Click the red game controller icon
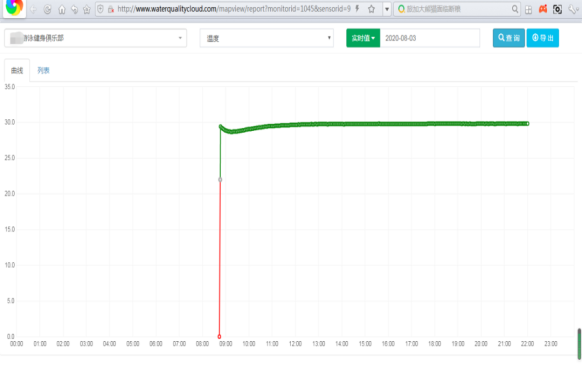The width and height of the screenshot is (583, 371). (x=543, y=9)
